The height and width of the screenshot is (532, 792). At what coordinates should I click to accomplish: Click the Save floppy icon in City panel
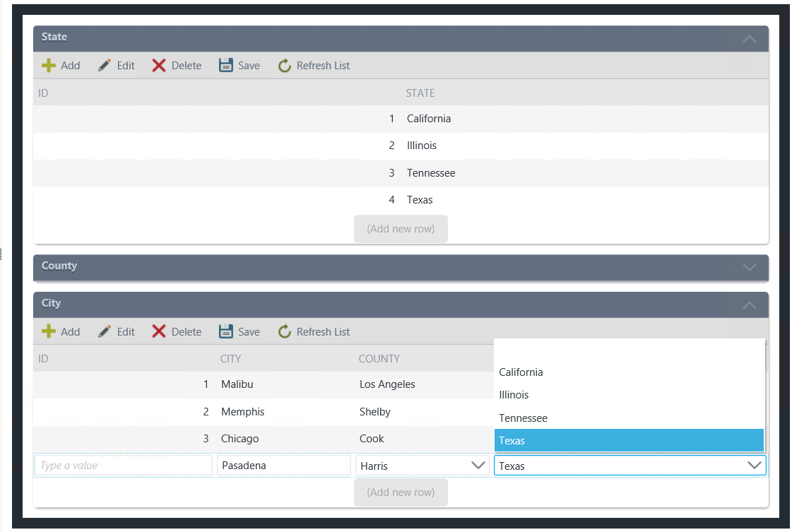tap(226, 331)
